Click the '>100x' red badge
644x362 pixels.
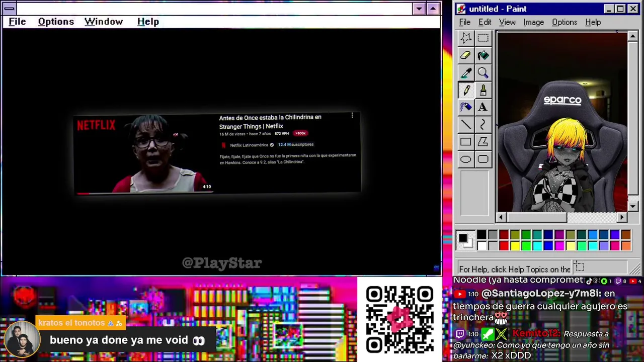300,133
